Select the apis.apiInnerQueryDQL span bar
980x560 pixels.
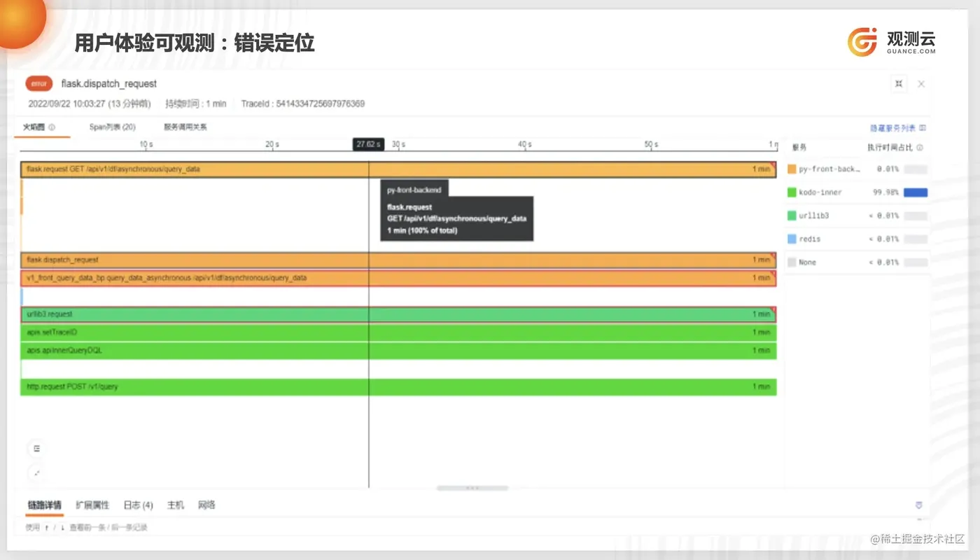pos(398,351)
